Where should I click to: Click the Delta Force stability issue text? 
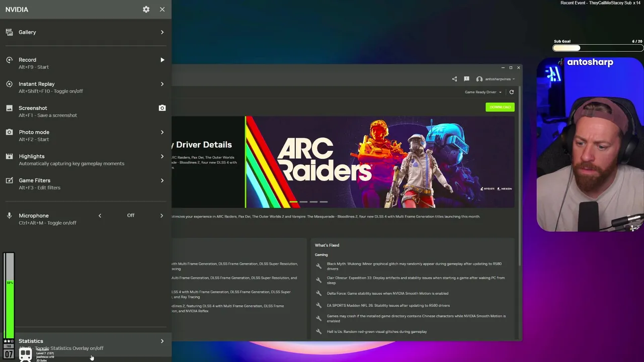click(x=387, y=293)
